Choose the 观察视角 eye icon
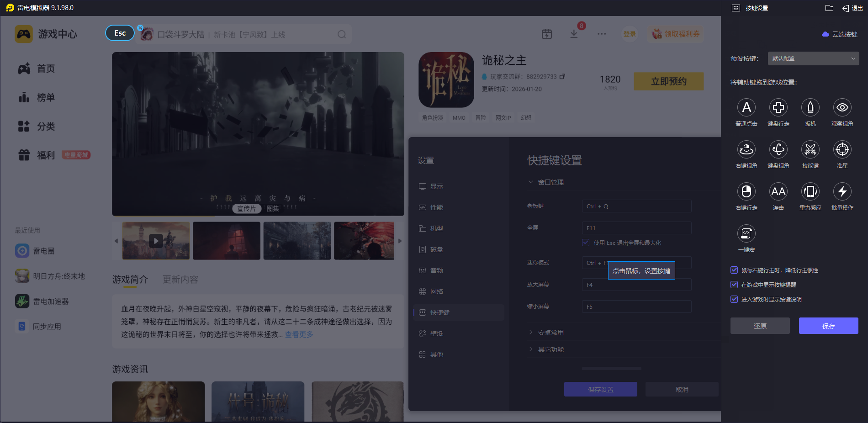Viewport: 868px width, 423px height. [842, 107]
